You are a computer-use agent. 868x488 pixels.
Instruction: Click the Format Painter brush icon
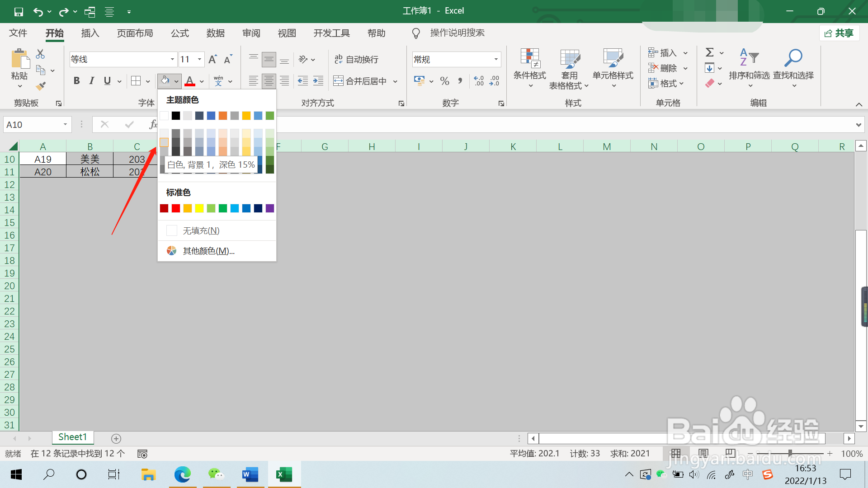click(41, 86)
